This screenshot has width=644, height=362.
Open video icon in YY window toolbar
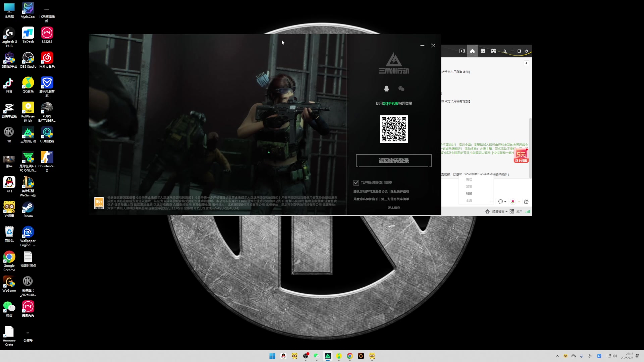pyautogui.click(x=462, y=51)
